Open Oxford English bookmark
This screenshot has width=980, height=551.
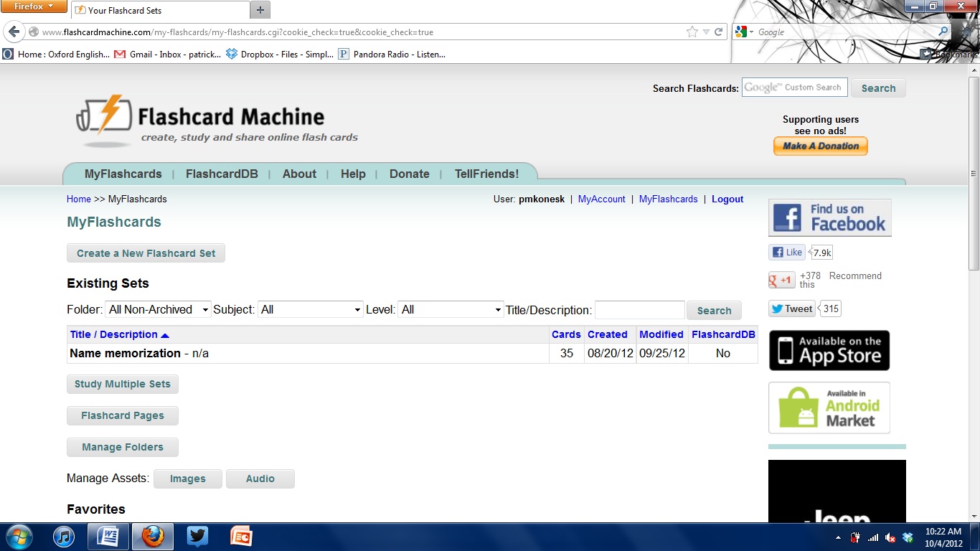(x=57, y=54)
